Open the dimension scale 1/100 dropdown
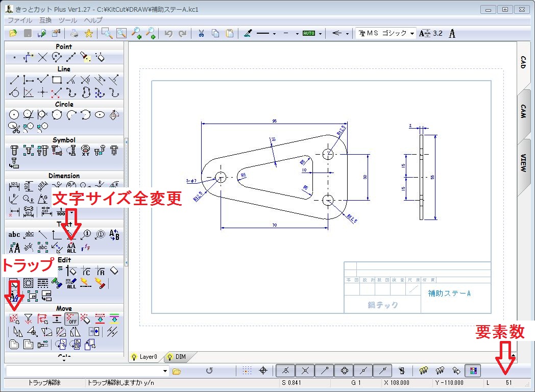This screenshot has width=535, height=392. click(x=71, y=212)
